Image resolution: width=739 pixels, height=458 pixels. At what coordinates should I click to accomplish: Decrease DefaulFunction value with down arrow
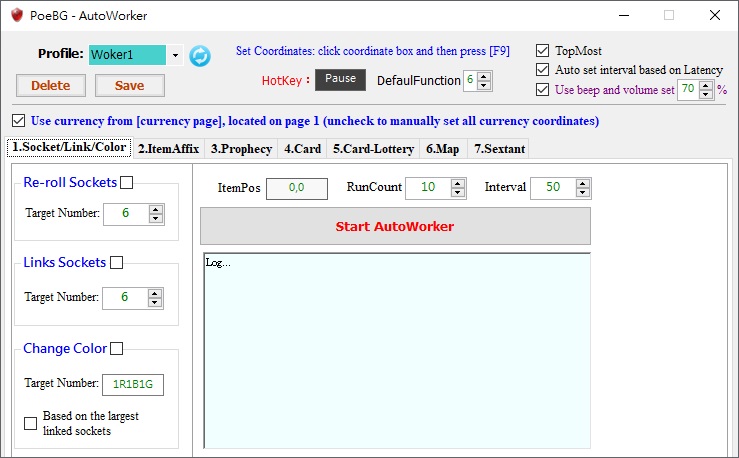click(x=484, y=85)
